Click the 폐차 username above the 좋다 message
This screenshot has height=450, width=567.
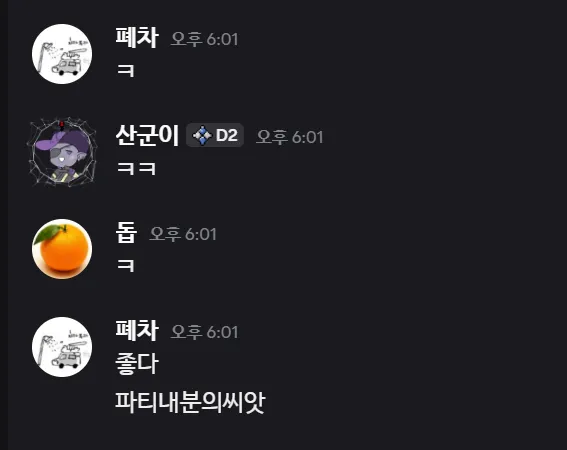(137, 330)
